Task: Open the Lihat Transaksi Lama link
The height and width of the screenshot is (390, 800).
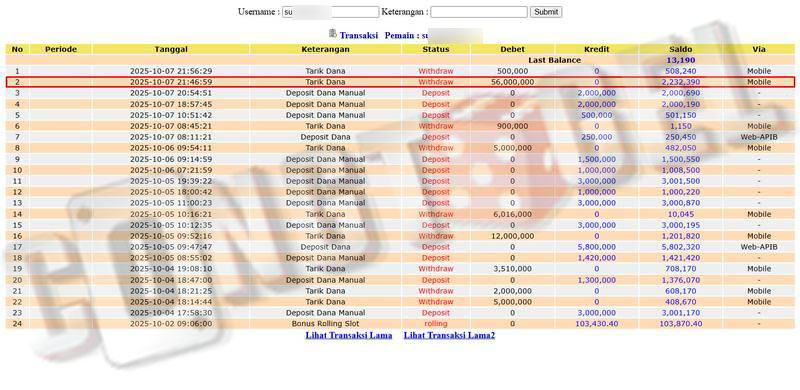Action: [x=349, y=335]
